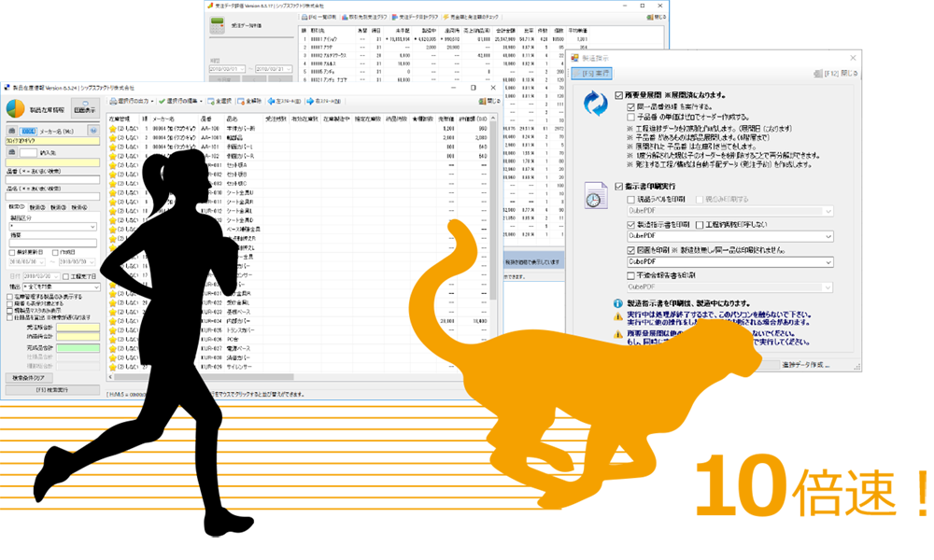
Task: Click the star icon in AA-101 row
Action: pyautogui.click(x=113, y=147)
